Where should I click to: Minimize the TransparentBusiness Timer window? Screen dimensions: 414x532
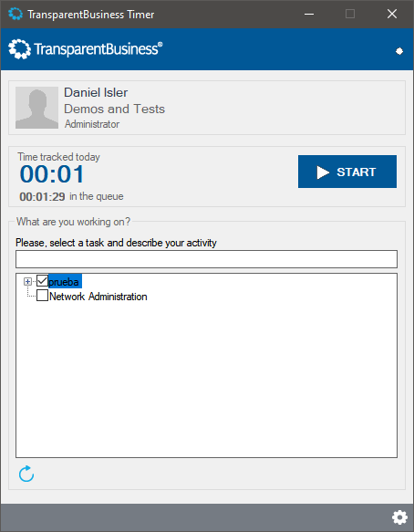click(x=309, y=14)
